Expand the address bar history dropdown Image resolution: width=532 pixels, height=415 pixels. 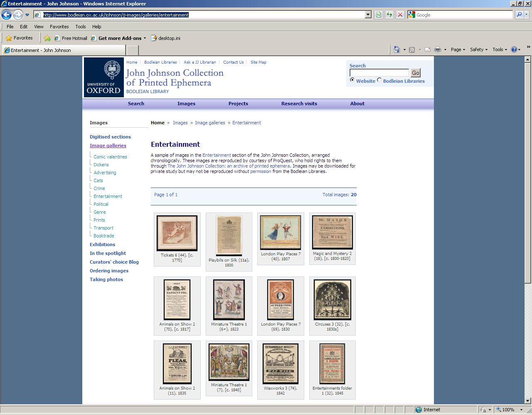tap(367, 14)
